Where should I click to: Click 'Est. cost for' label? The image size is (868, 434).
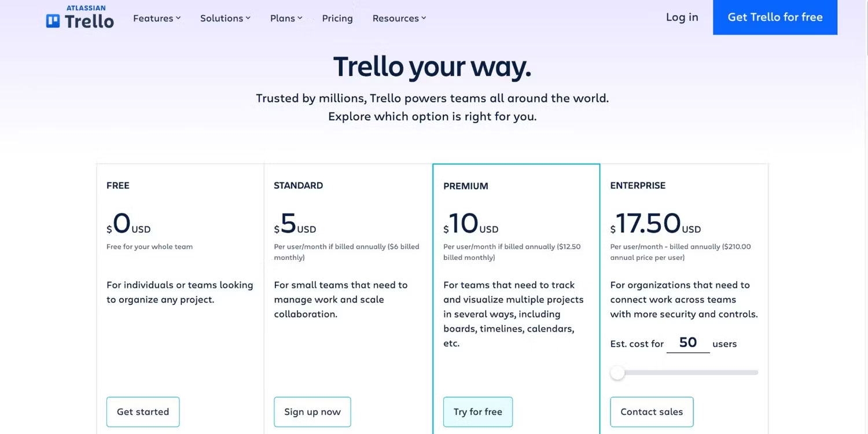tap(637, 344)
